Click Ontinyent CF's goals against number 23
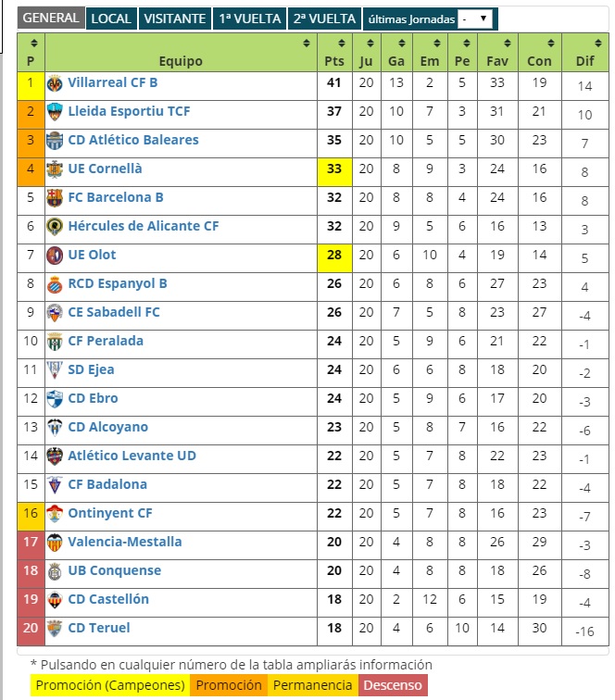This screenshot has width=615, height=700. pyautogui.click(x=539, y=513)
